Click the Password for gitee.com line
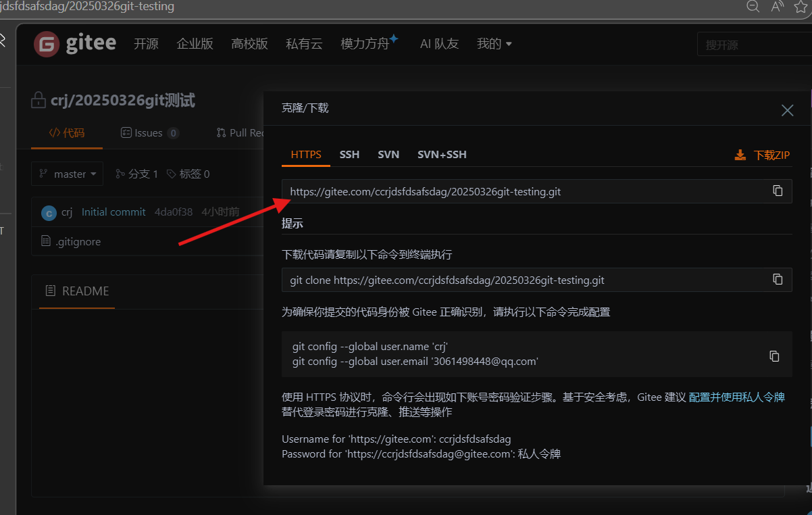Viewport: 812px width, 515px height. tap(422, 454)
